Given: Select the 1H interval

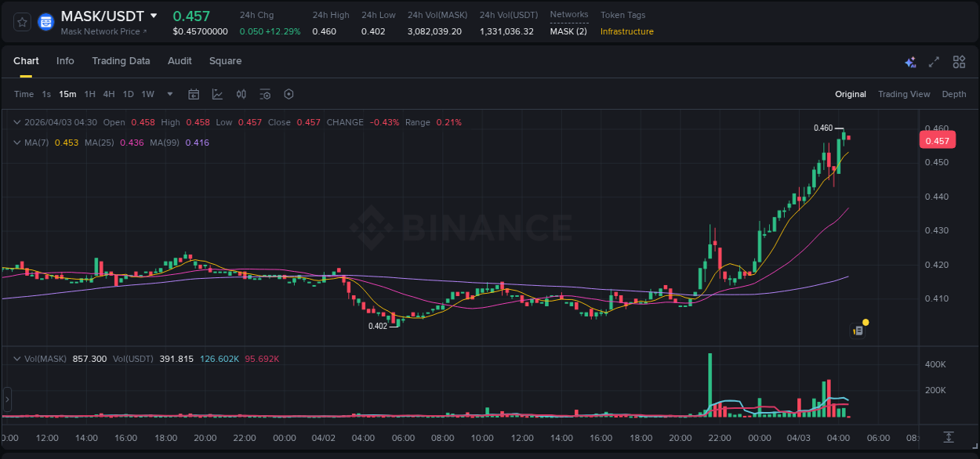Looking at the screenshot, I should (x=89, y=94).
